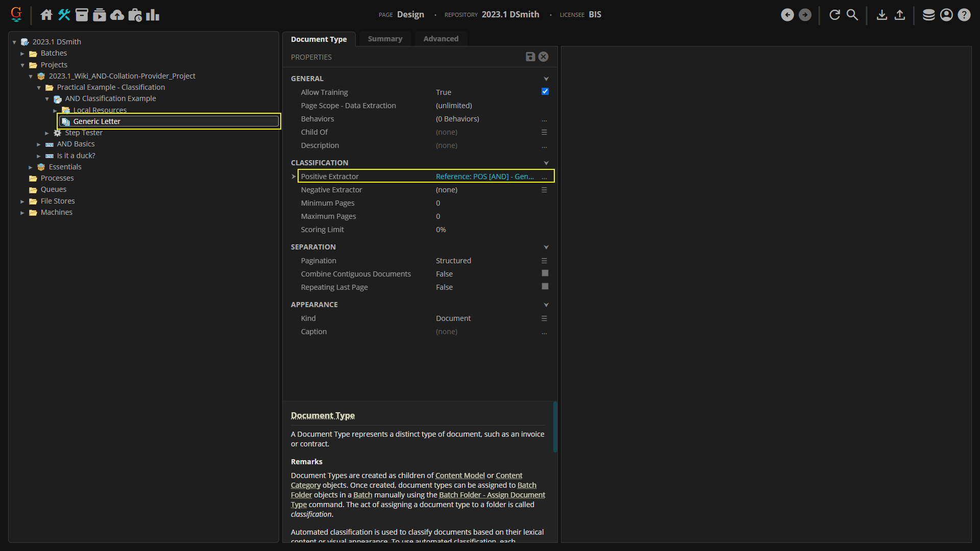Enable Combine Contiguous Documents checkbox
Viewport: 980px width, 551px height.
point(545,273)
